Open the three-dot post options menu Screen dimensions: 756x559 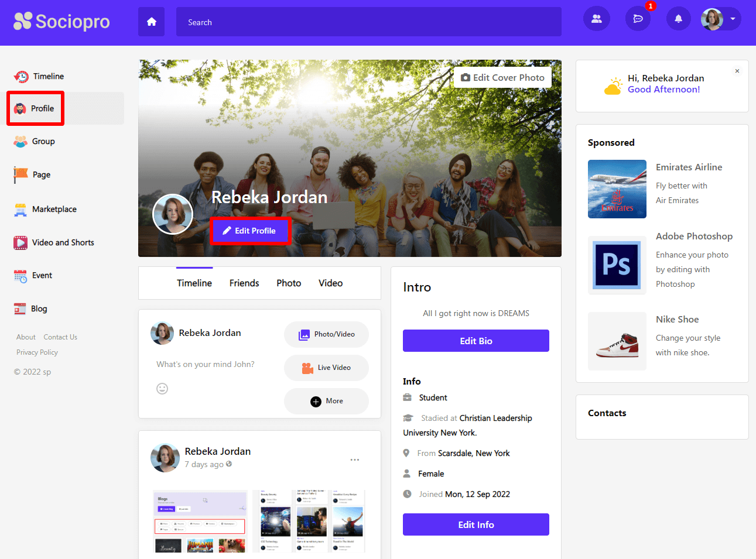pos(354,460)
